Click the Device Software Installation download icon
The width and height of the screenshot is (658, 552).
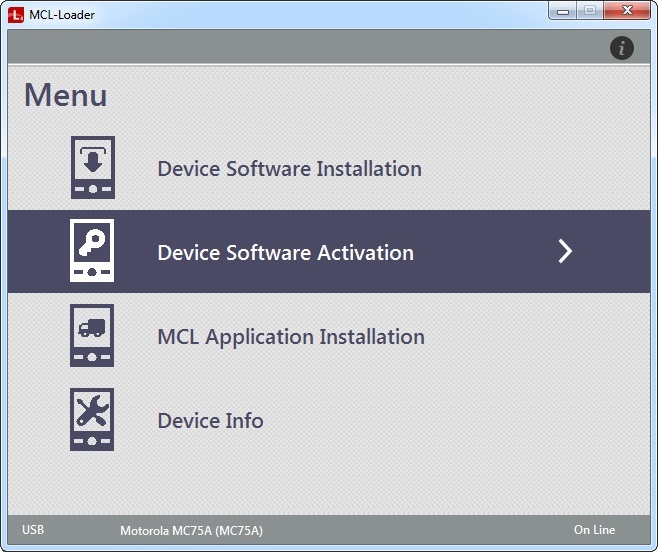(93, 167)
